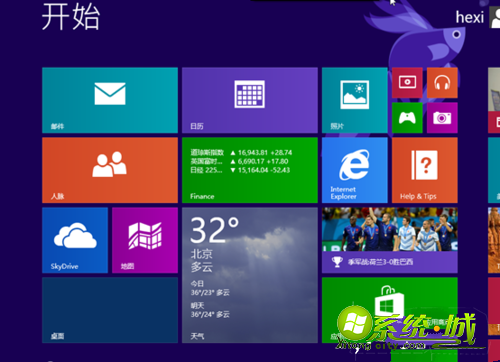The width and height of the screenshot is (500, 362).
Task: Open the Help & Tips tile
Action: [x=425, y=170]
